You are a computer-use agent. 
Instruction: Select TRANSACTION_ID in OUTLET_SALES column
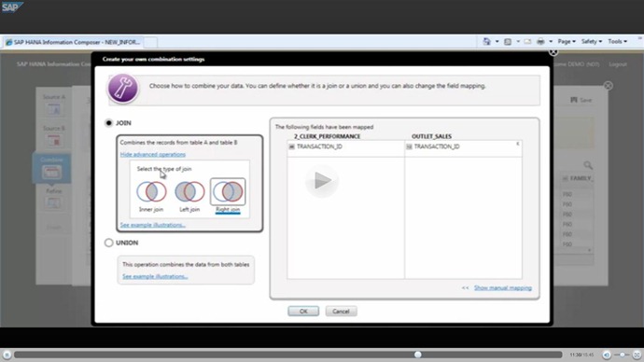click(437, 146)
